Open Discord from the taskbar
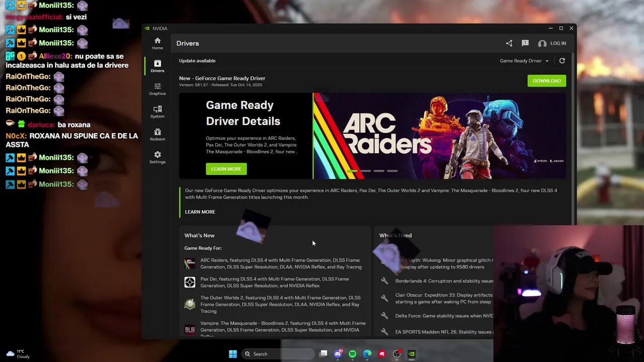The height and width of the screenshot is (362, 644). (x=338, y=354)
